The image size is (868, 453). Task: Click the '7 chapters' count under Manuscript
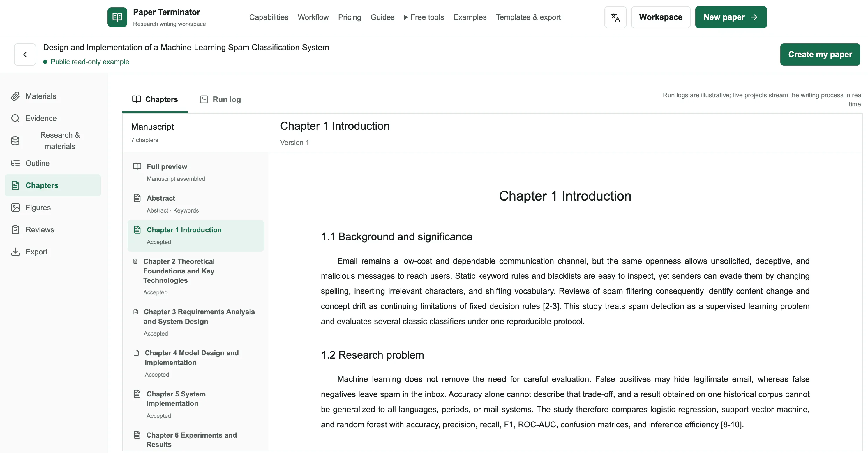pos(144,140)
